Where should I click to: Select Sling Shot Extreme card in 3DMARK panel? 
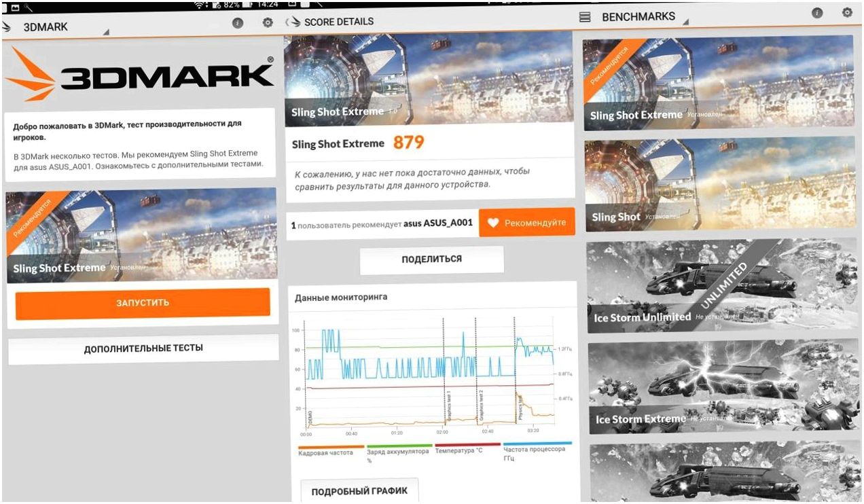pyautogui.click(x=141, y=234)
